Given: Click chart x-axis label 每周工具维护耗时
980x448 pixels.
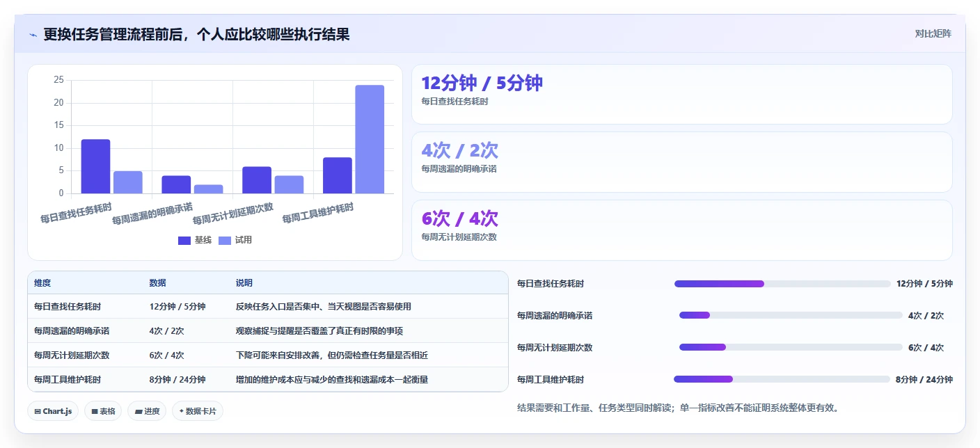Looking at the screenshot, I should [x=319, y=214].
